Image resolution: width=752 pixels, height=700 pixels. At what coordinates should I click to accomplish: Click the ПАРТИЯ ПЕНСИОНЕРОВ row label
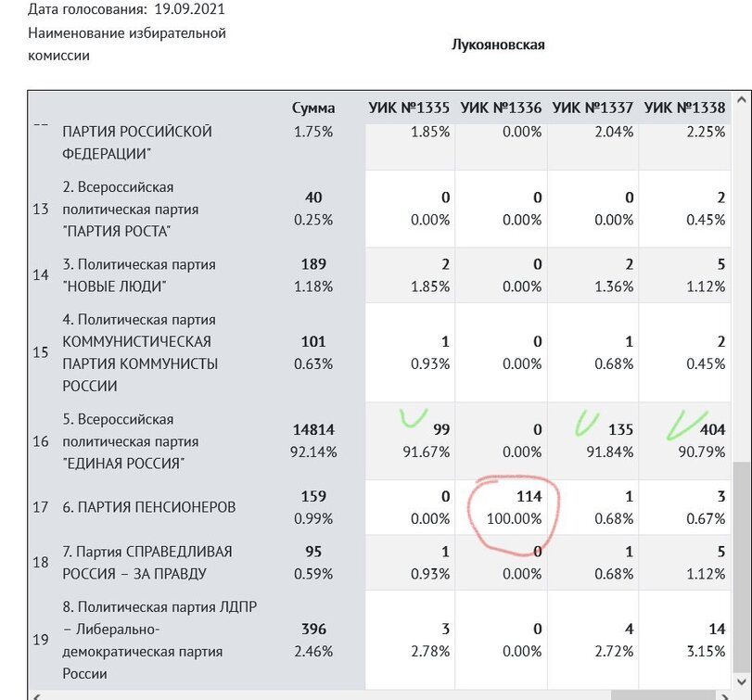tap(148, 507)
